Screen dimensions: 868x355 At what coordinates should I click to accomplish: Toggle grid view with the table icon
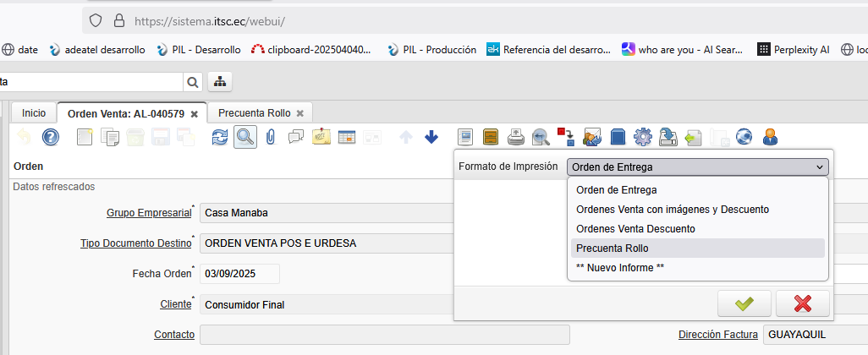tap(347, 137)
